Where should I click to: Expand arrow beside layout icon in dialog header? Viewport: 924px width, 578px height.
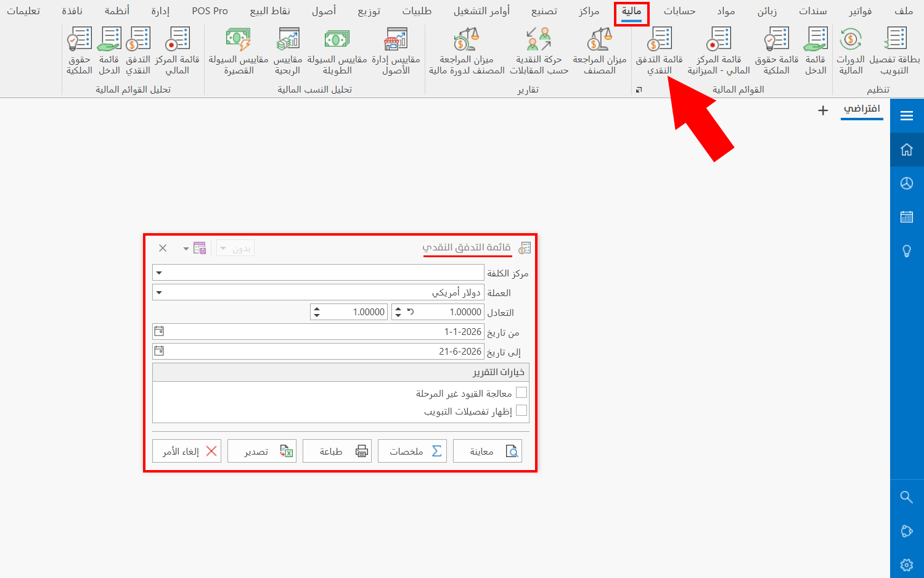tap(186, 249)
